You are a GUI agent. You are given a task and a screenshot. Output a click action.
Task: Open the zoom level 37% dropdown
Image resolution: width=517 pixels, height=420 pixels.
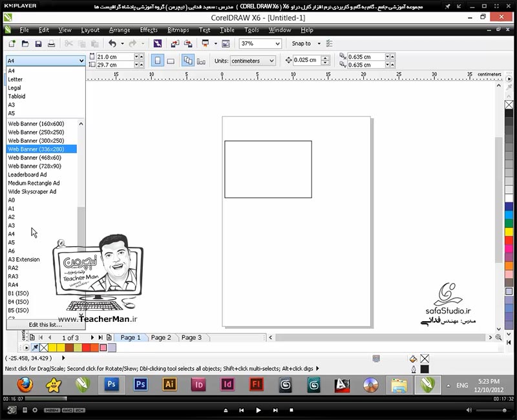tap(277, 43)
